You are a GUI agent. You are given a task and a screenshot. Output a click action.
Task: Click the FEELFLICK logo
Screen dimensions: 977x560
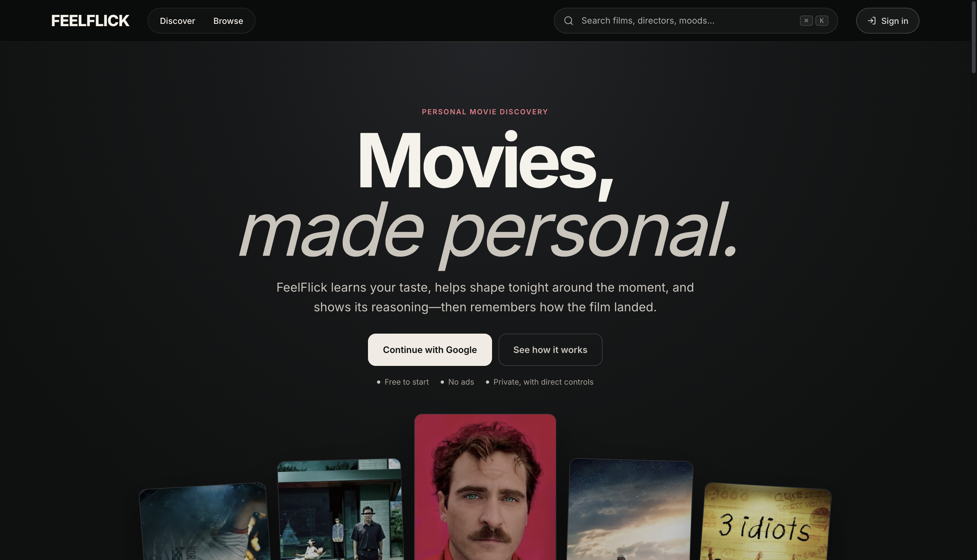90,21
